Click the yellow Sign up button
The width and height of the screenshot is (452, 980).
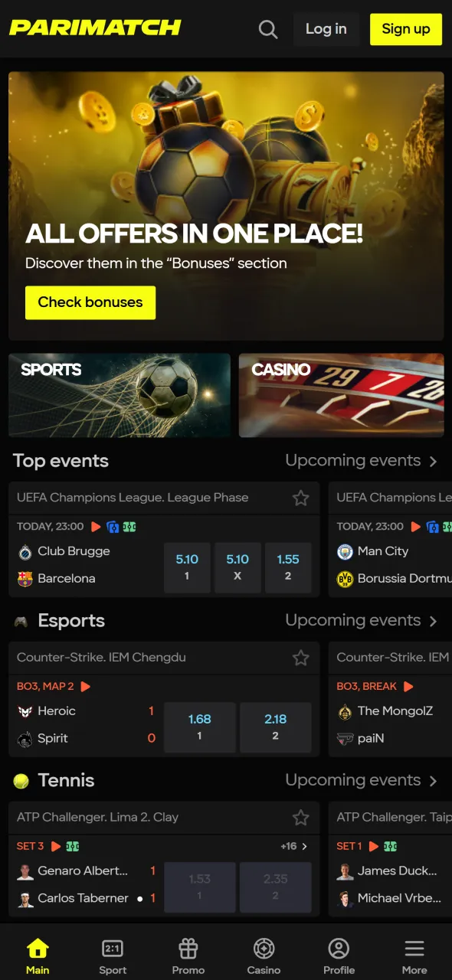pyautogui.click(x=406, y=29)
